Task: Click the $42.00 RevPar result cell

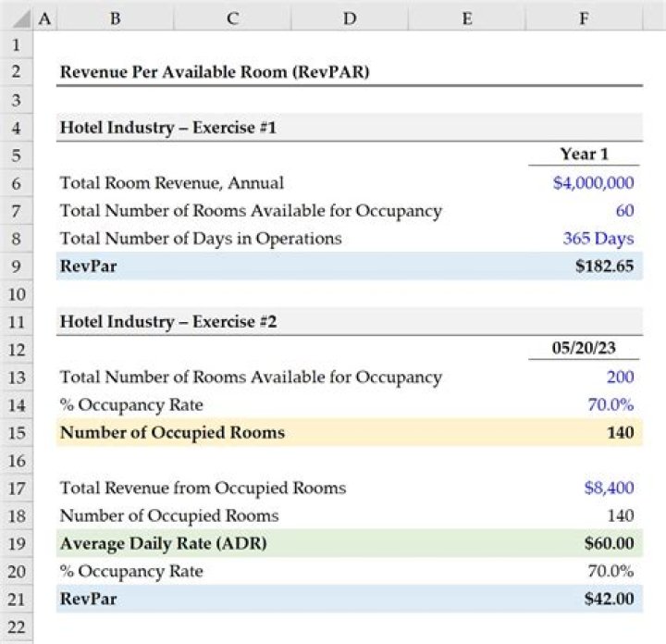Action: [x=609, y=599]
